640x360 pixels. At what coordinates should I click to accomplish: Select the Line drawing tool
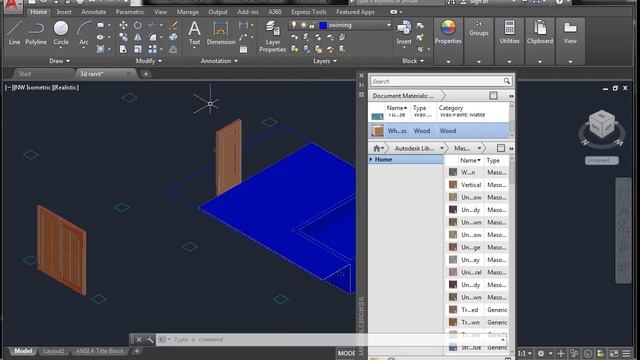14,33
